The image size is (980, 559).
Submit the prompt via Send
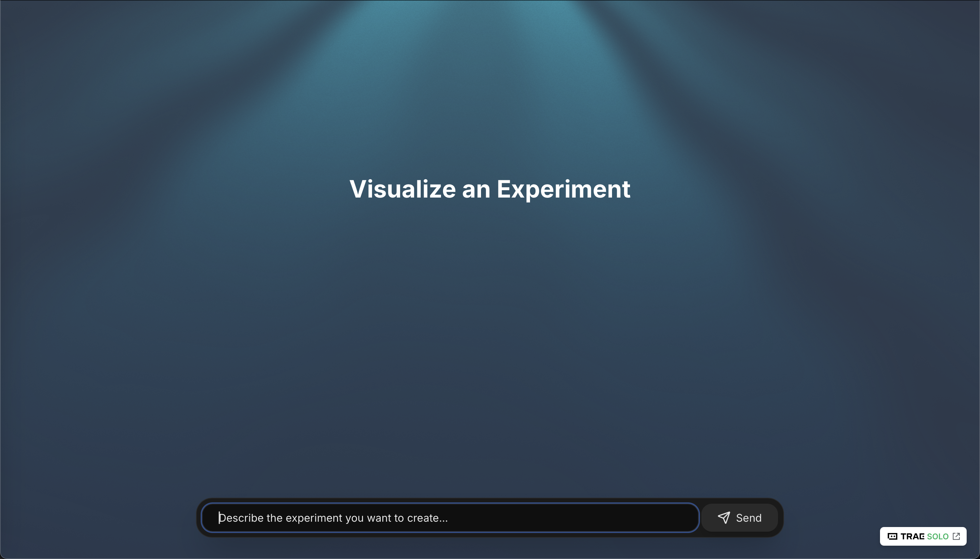tap(740, 518)
